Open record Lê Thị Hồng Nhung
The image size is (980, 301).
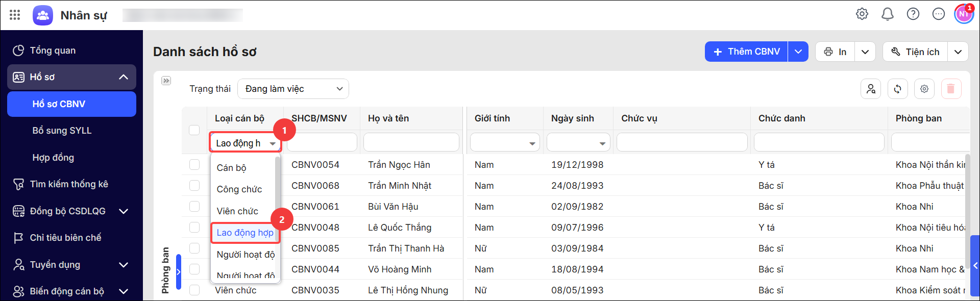point(408,290)
